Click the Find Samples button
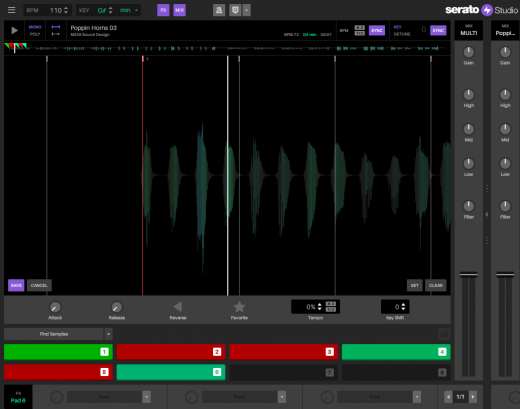Image resolution: width=520 pixels, height=409 pixels. coord(54,334)
